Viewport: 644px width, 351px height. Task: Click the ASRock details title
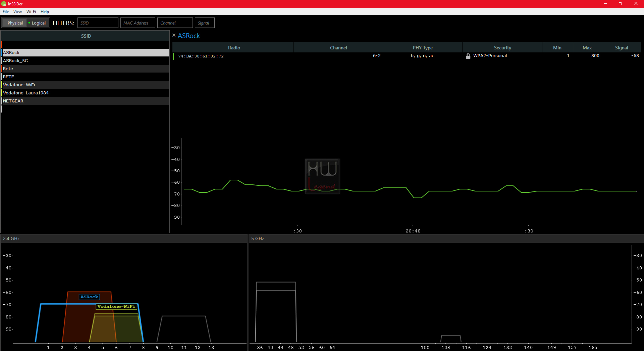coord(189,36)
